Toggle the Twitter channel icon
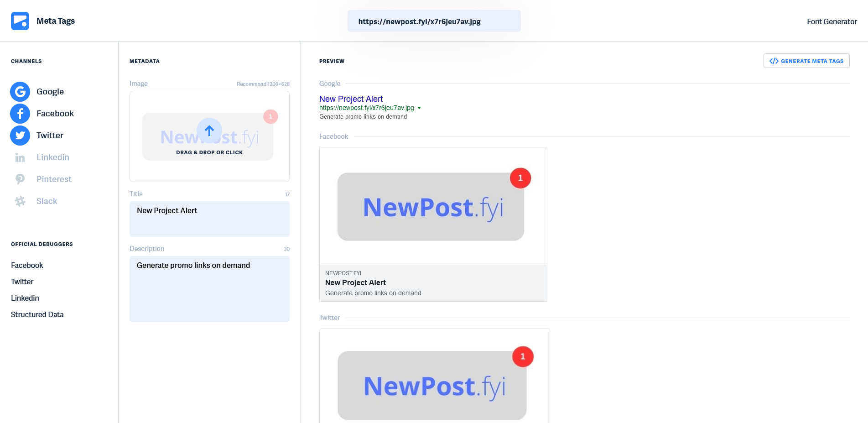The height and width of the screenshot is (423, 868). [20, 136]
